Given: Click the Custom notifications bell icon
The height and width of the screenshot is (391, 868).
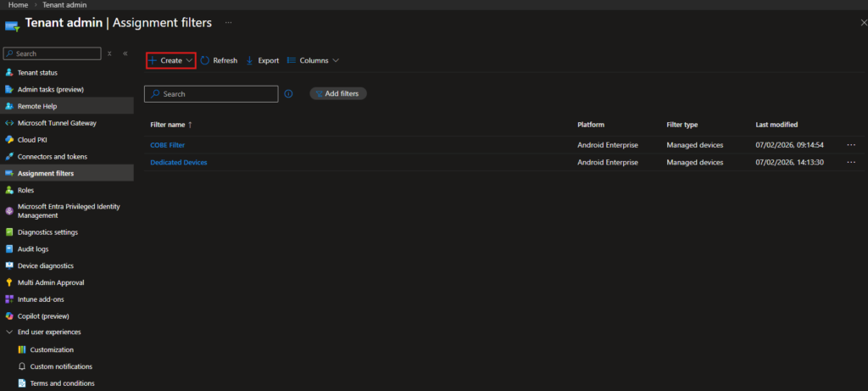Looking at the screenshot, I should click(x=23, y=366).
